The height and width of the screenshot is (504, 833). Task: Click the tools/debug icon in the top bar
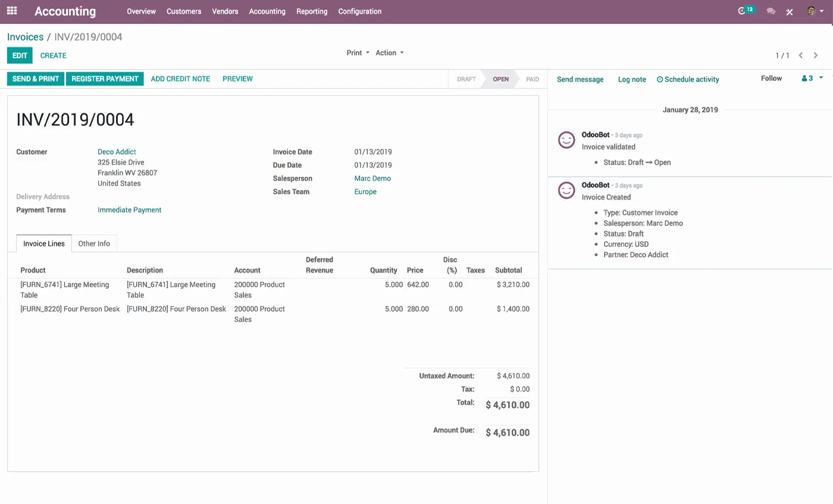(x=789, y=11)
